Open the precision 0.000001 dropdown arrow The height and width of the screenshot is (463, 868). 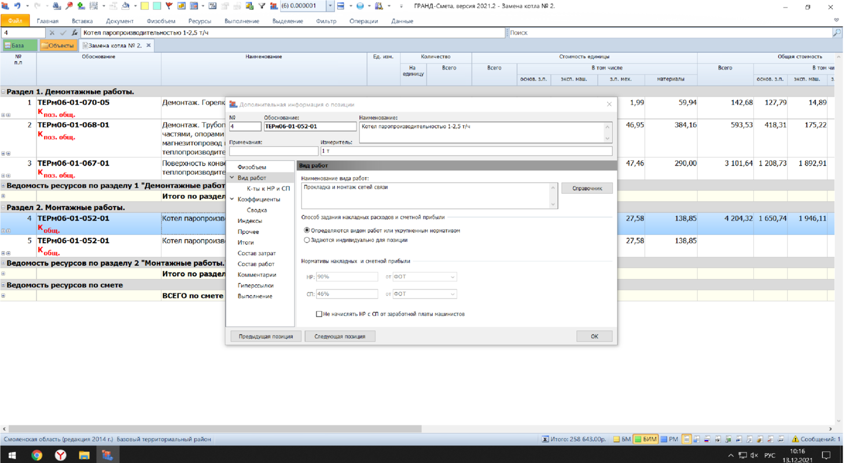(330, 6)
